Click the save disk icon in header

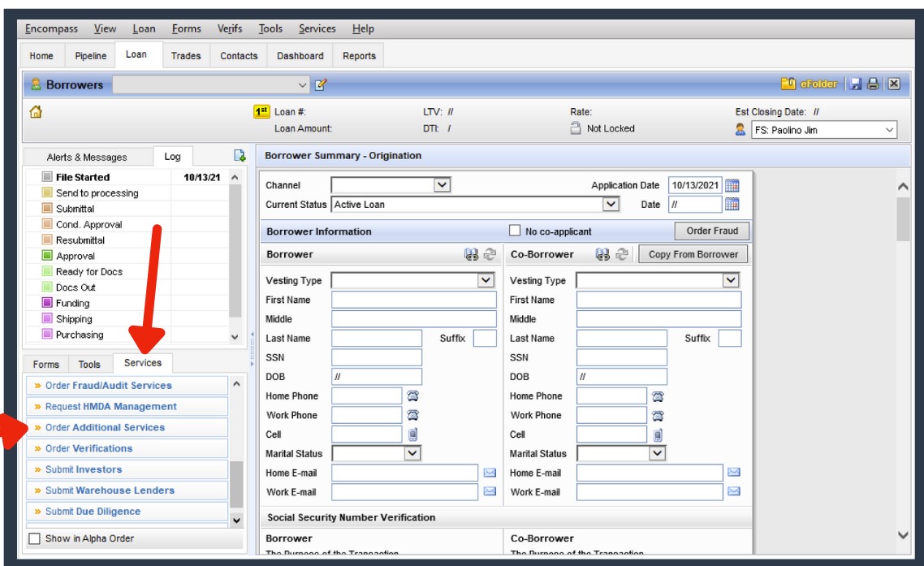point(856,84)
